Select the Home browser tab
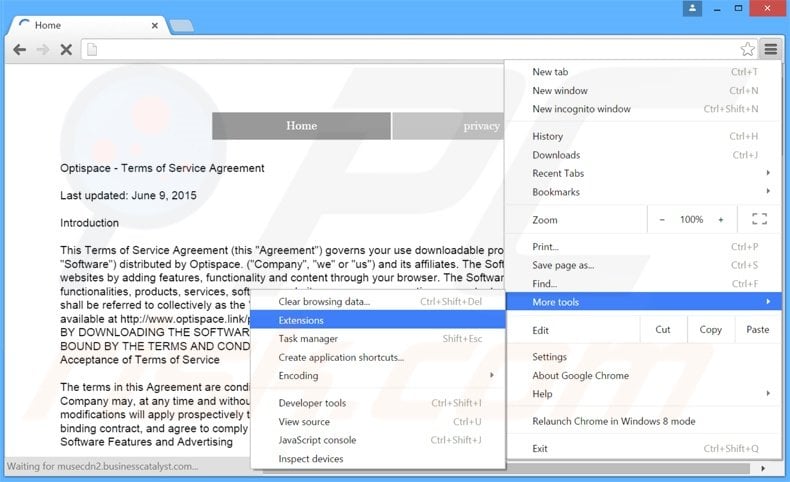Image resolution: width=790 pixels, height=482 pixels. [x=88, y=25]
